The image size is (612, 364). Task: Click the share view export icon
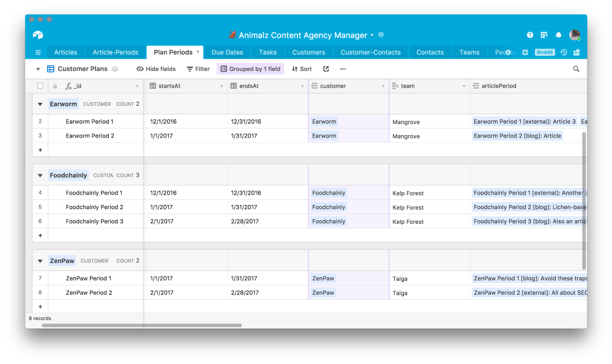pos(326,69)
